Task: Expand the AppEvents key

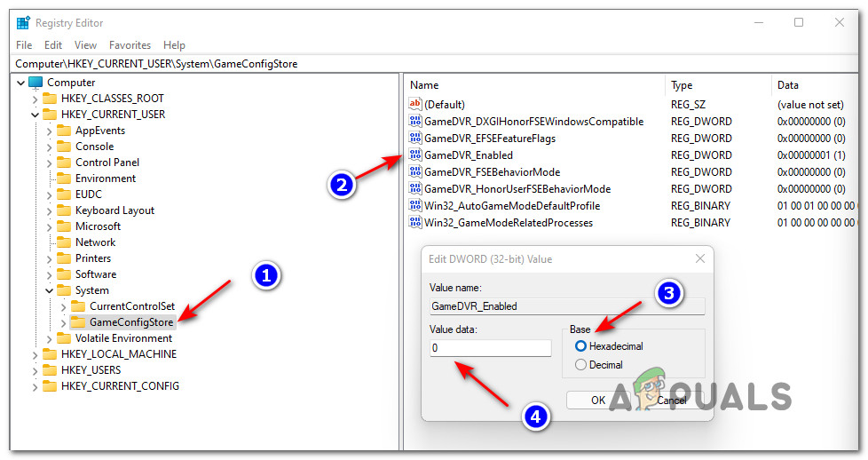Action: pyautogui.click(x=50, y=131)
